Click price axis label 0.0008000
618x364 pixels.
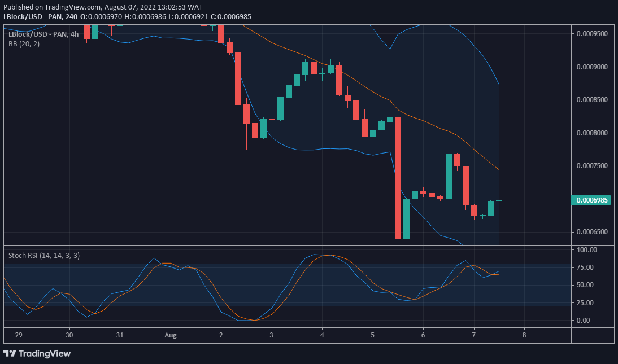tap(592, 133)
